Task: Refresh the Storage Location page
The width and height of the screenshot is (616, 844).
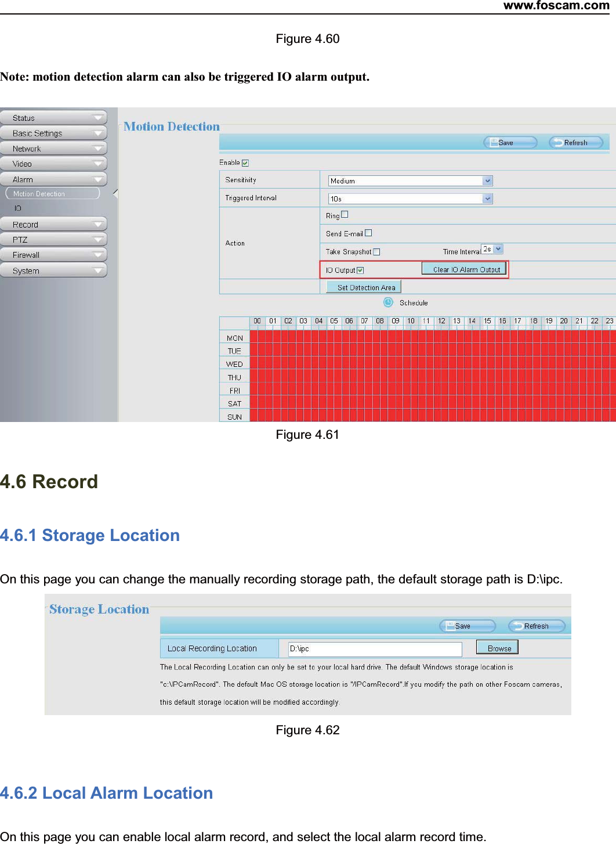Action: tap(537, 626)
